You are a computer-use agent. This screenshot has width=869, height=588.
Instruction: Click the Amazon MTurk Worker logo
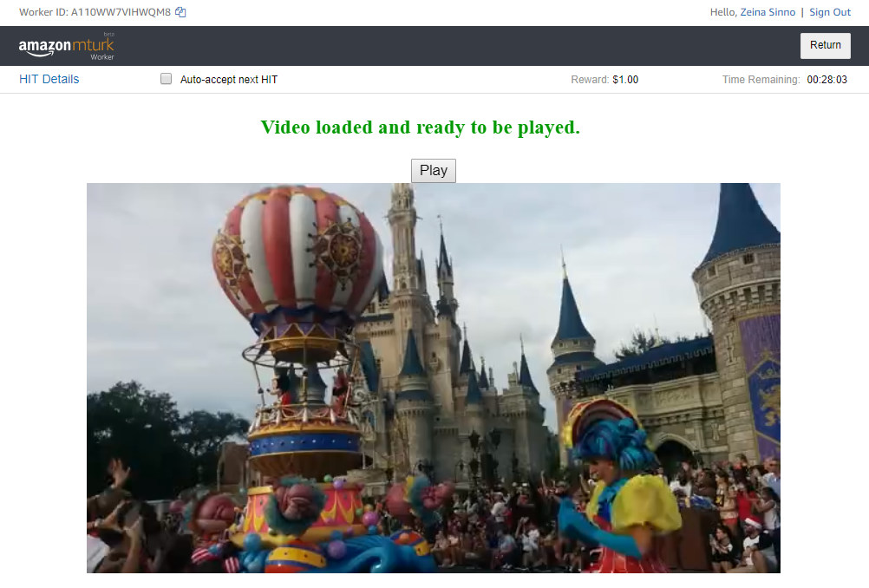tap(66, 47)
